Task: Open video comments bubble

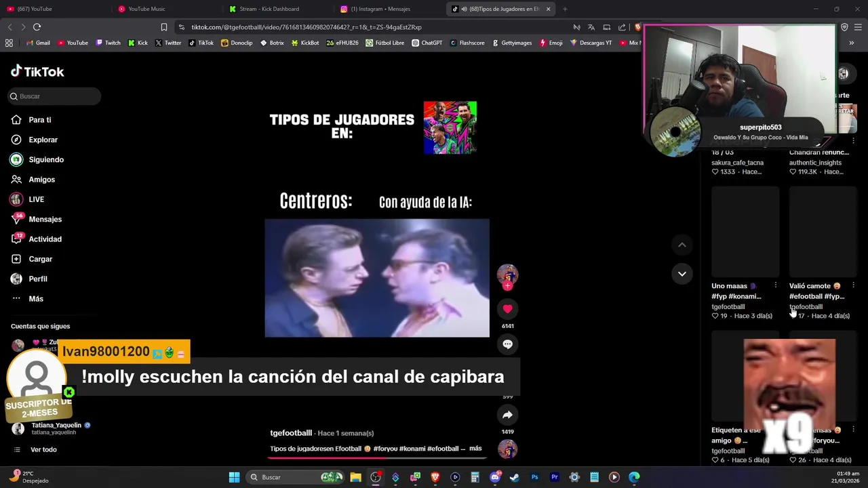Action: (x=507, y=344)
